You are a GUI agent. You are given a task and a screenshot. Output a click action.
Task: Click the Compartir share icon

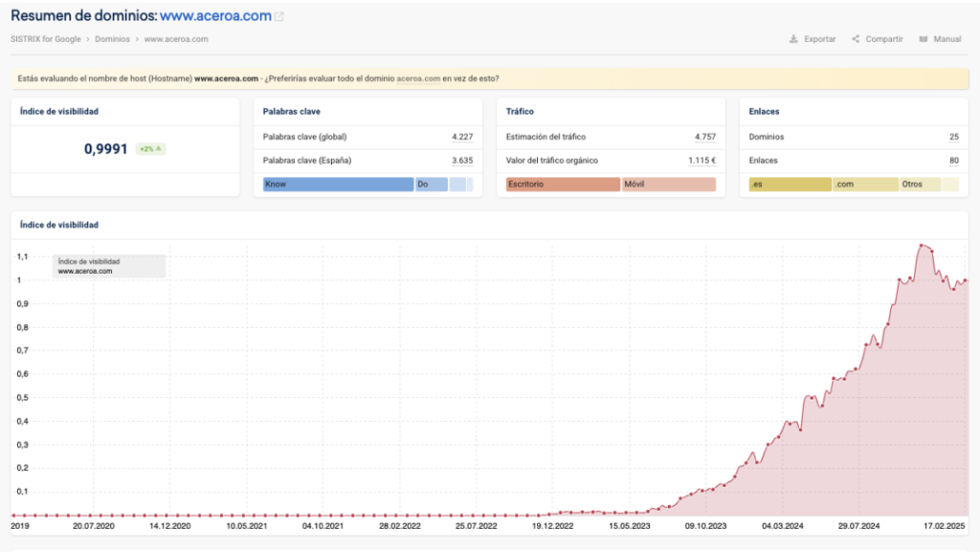coord(856,39)
